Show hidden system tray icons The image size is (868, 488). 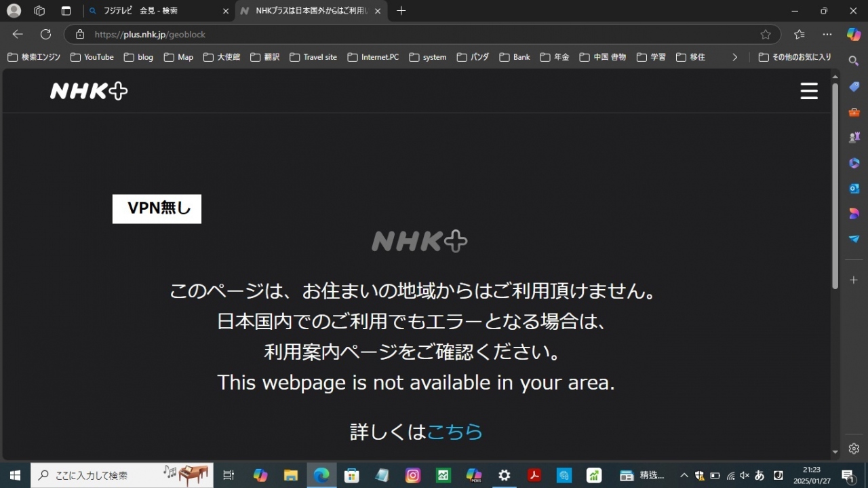[x=684, y=476]
